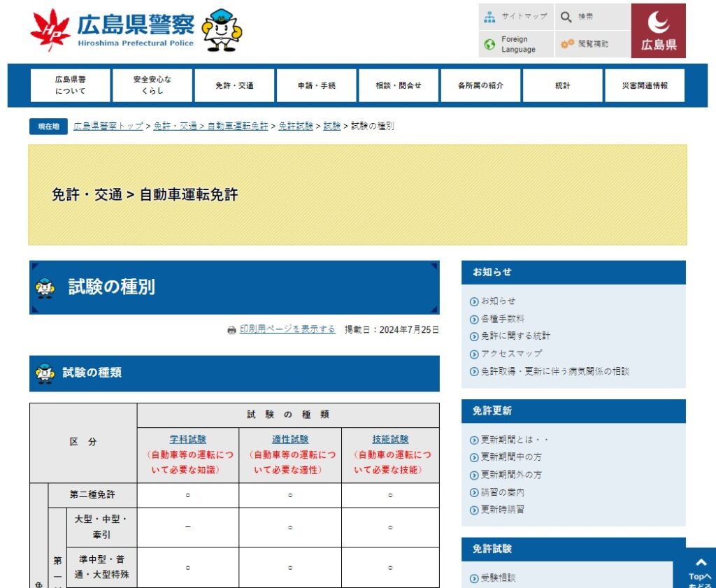
Task: Open 広島県警について navigation item
Action: [x=70, y=85]
